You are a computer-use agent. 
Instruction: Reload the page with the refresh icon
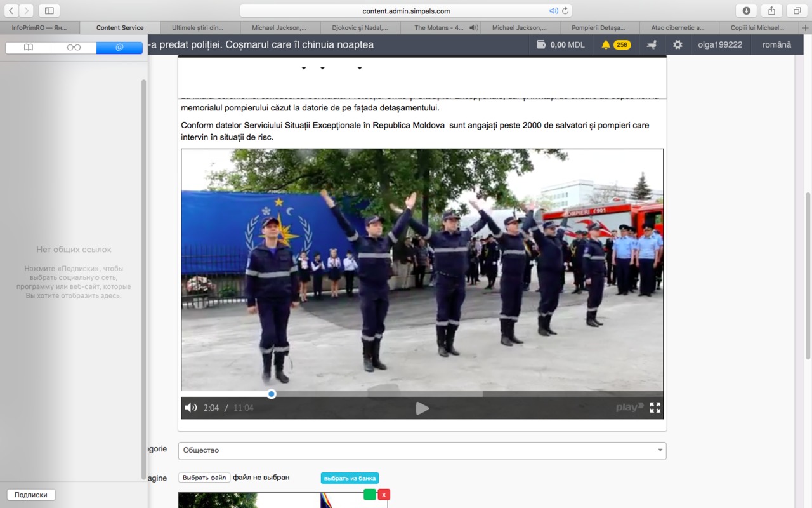(565, 11)
